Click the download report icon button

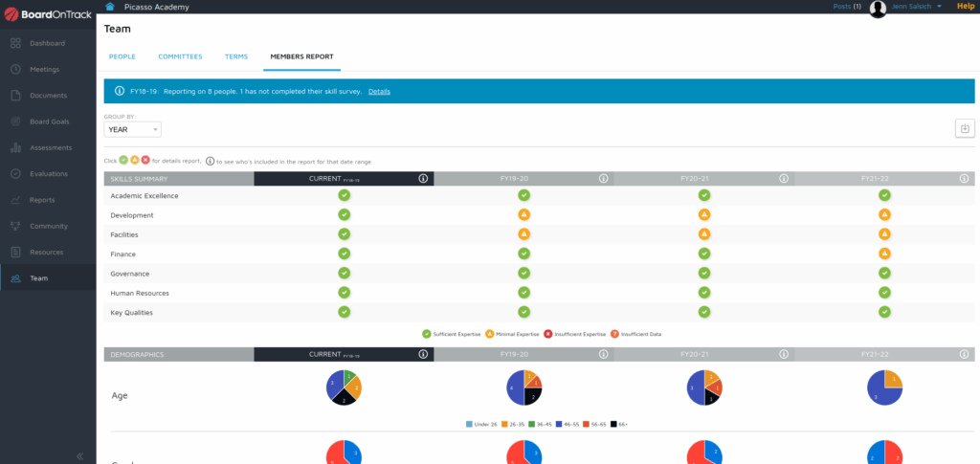(x=965, y=129)
